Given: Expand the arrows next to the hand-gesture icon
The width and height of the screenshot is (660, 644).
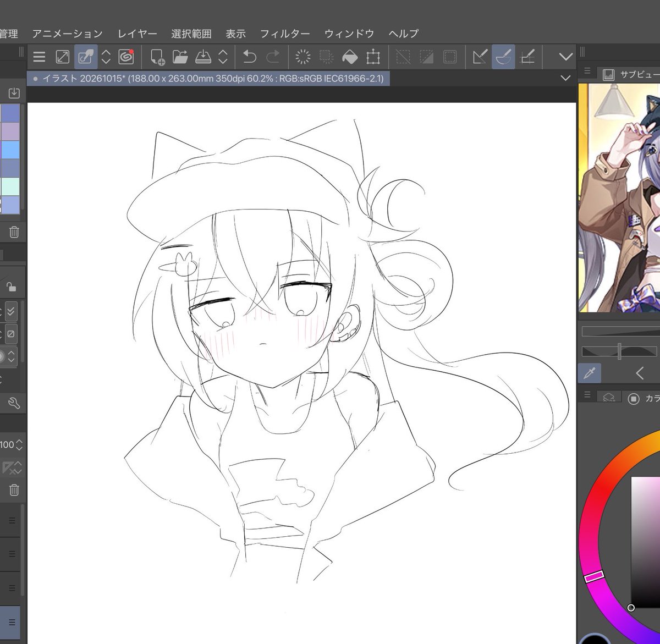Looking at the screenshot, I should pyautogui.click(x=106, y=57).
